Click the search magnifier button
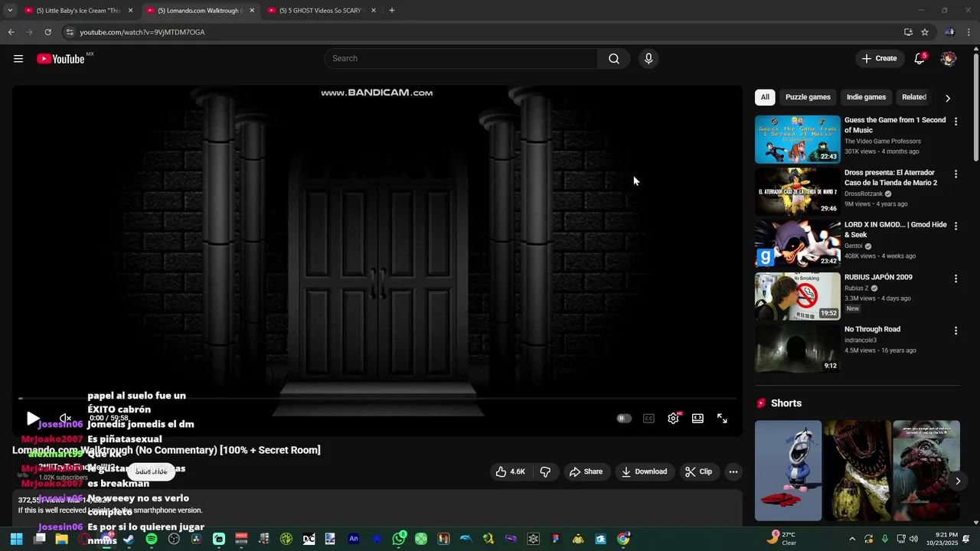This screenshot has width=980, height=551. (x=613, y=59)
